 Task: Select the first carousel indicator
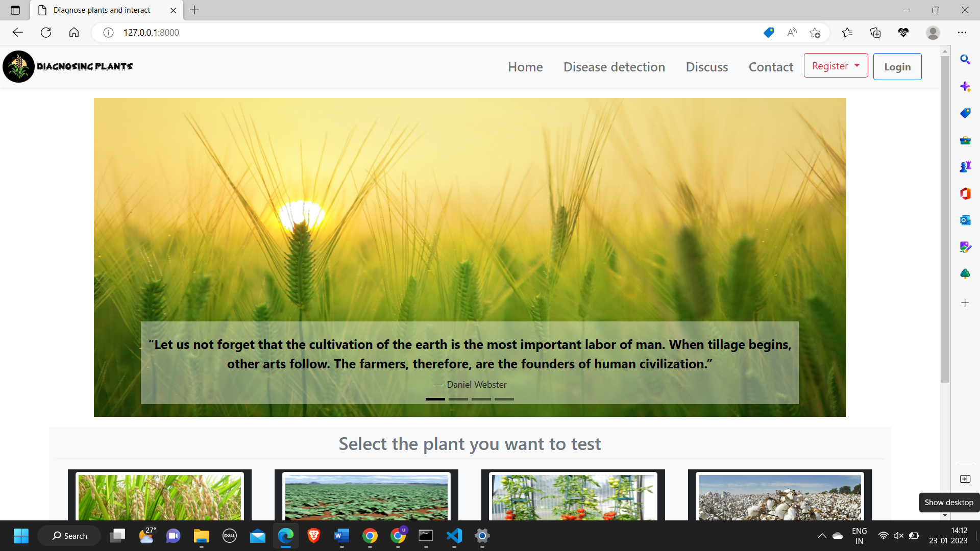pos(435,399)
